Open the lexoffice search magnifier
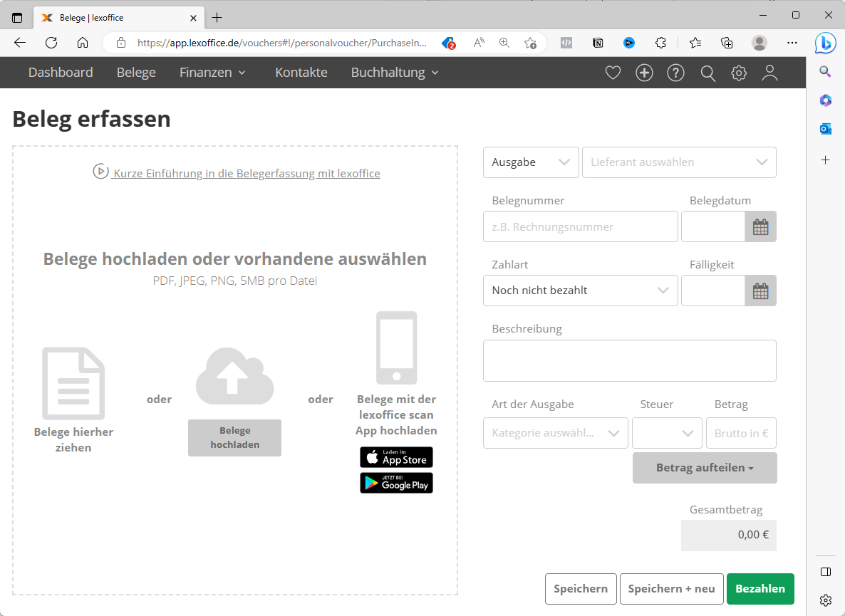 coord(707,73)
